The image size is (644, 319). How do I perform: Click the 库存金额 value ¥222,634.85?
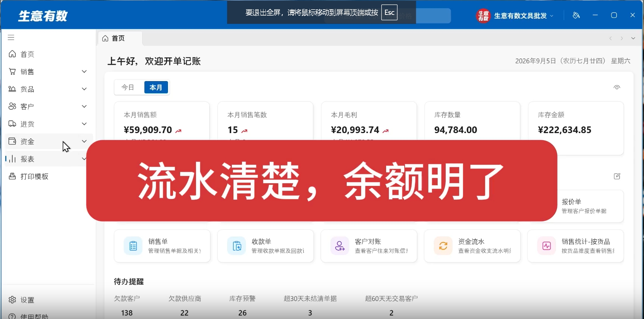(564, 130)
